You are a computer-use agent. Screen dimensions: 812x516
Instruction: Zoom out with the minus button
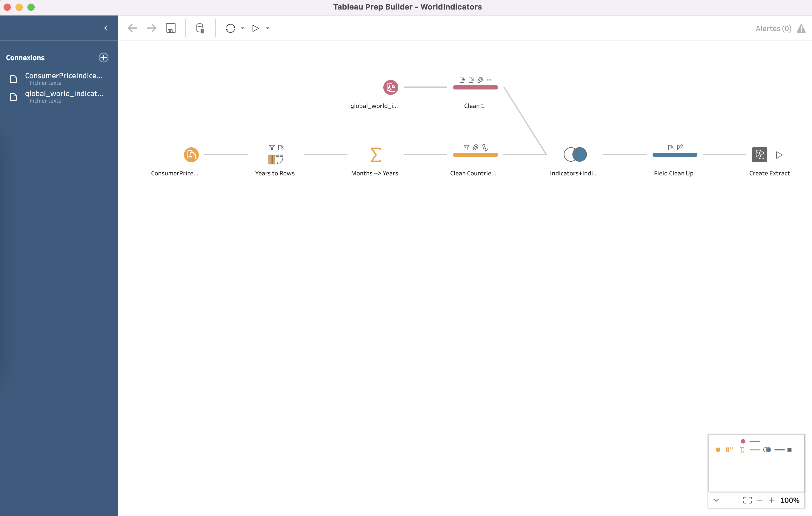(760, 500)
